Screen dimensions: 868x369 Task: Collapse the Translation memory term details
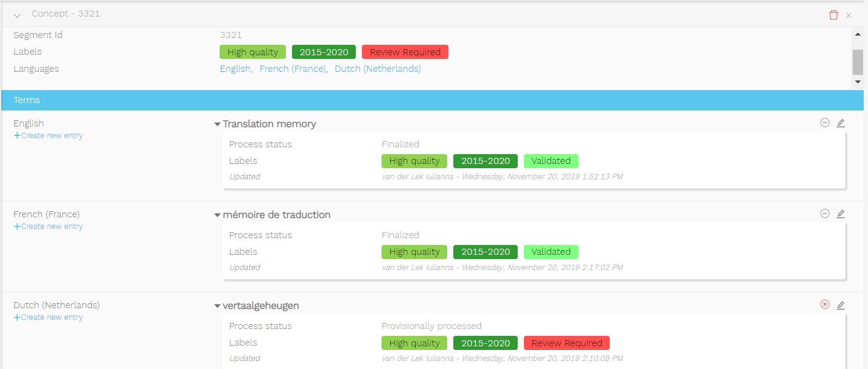217,124
